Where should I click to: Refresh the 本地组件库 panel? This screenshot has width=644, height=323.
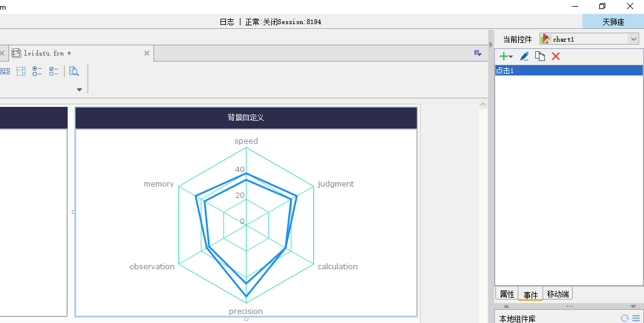(625, 318)
